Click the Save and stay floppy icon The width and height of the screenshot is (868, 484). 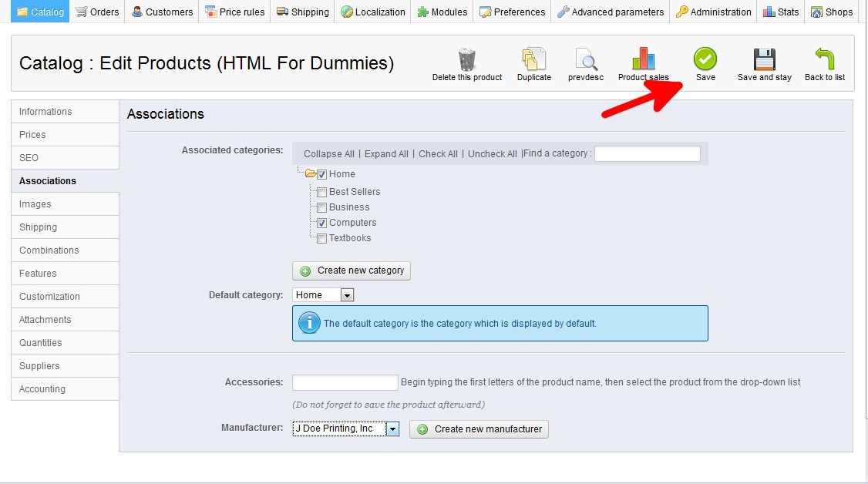coord(765,59)
